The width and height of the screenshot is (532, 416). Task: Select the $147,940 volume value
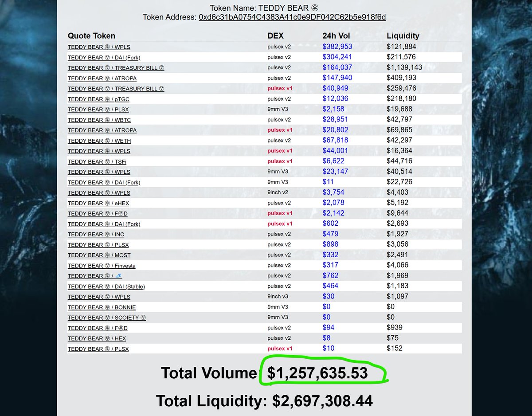[x=337, y=78]
